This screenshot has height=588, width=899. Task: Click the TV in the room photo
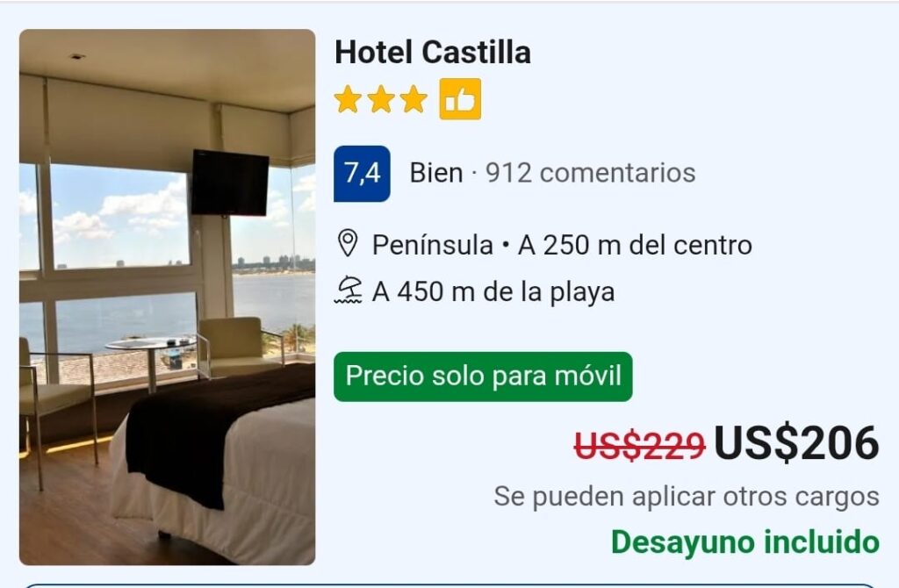click(x=230, y=183)
